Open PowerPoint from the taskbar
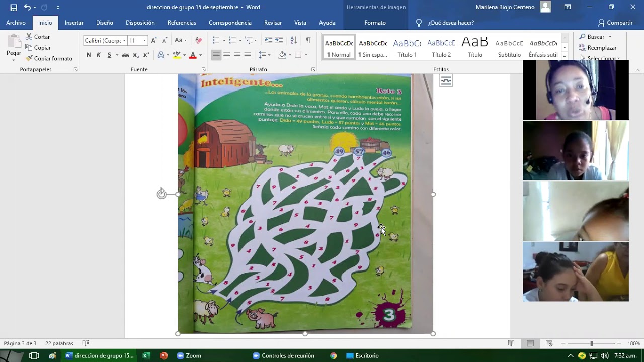The image size is (644, 362). tap(164, 355)
